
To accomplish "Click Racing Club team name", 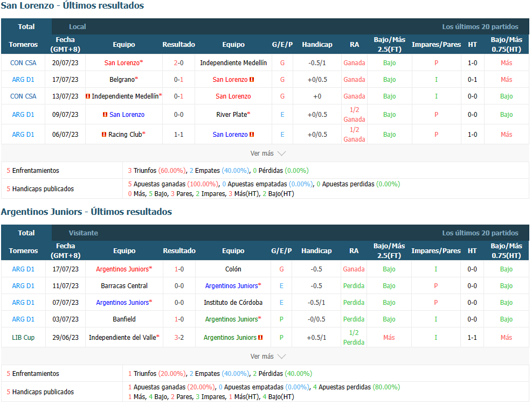I will click(125, 134).
